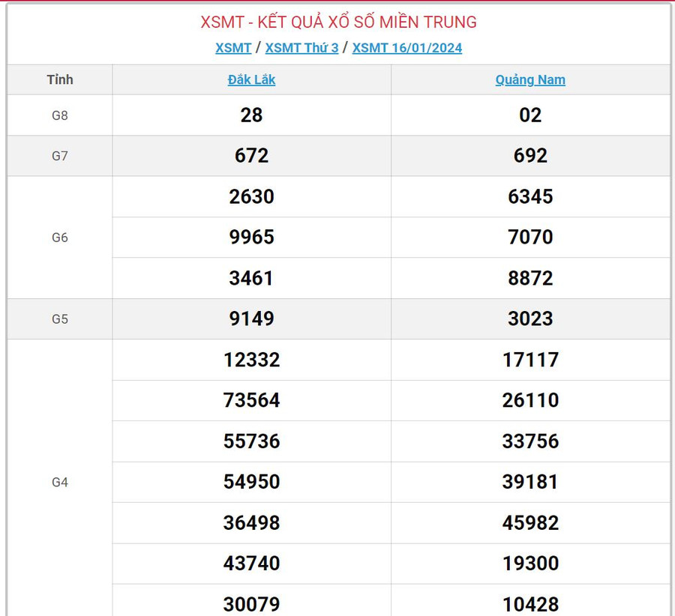Click the G6 prize row label
The image size is (675, 616).
point(60,238)
